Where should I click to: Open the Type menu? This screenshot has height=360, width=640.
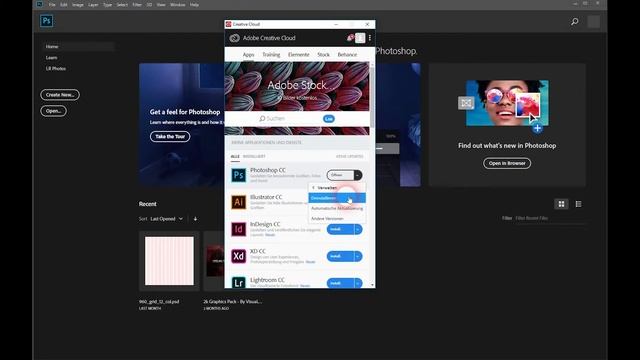tap(107, 4)
